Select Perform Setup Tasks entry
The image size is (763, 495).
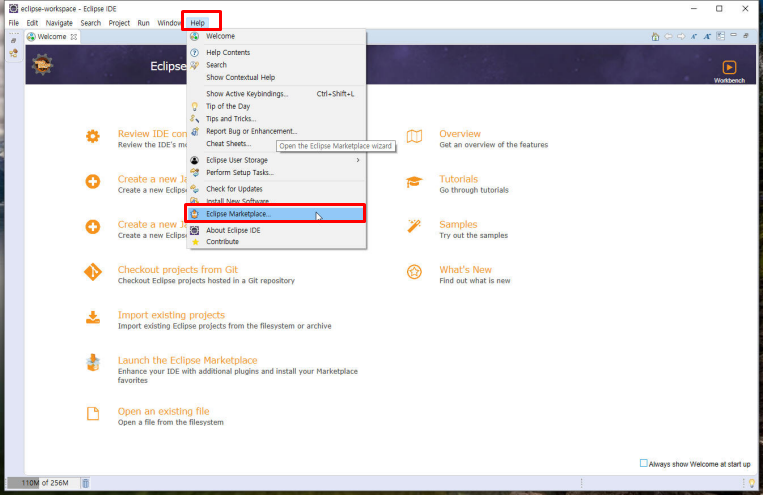(x=276, y=172)
